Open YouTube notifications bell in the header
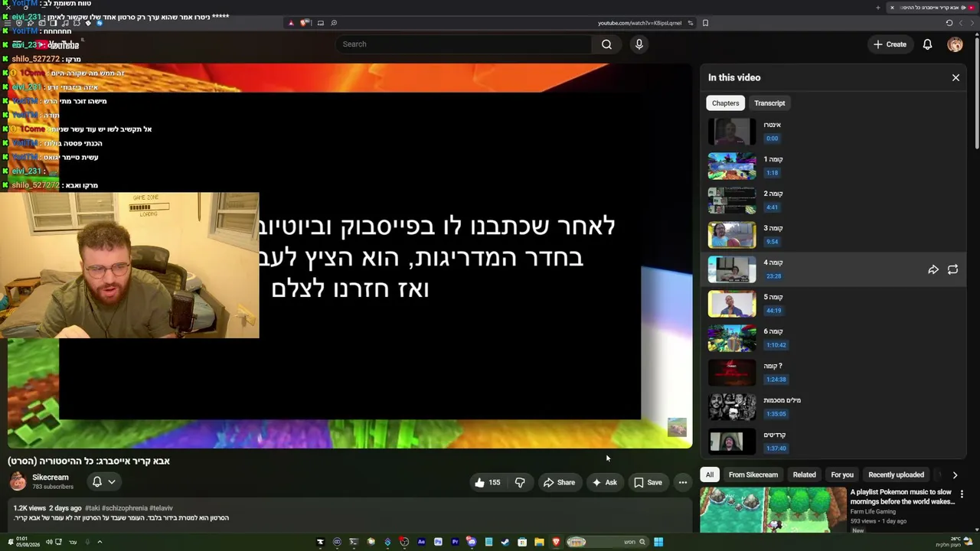 [927, 44]
